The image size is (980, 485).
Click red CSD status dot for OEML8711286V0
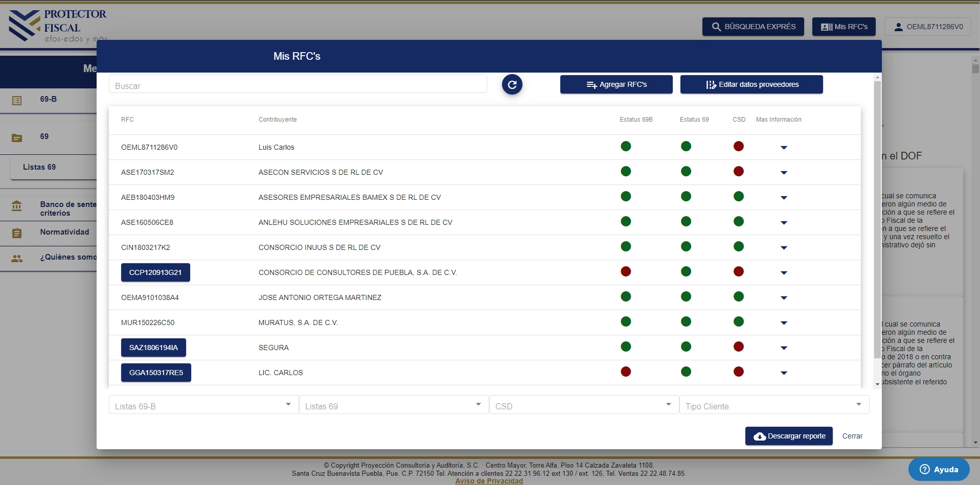[x=738, y=147]
